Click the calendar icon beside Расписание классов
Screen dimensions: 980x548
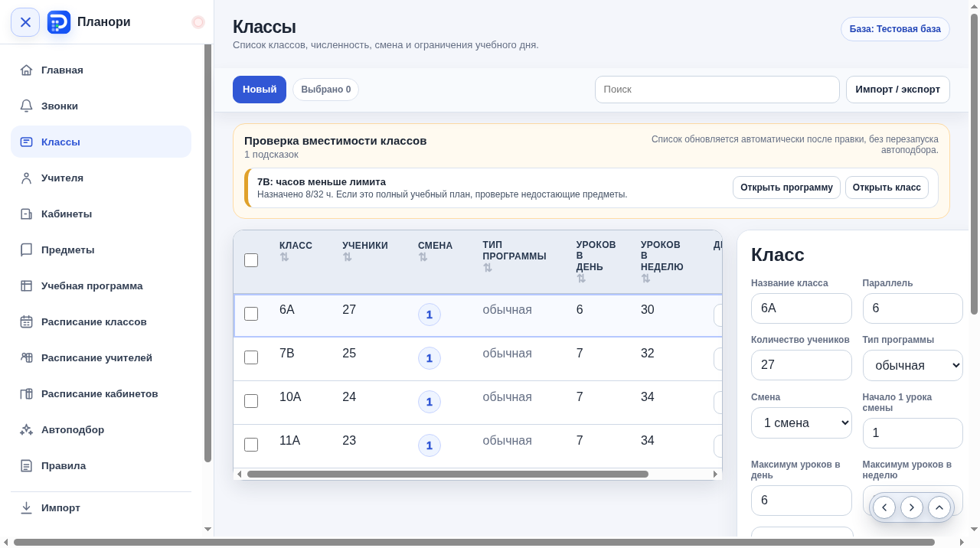coord(27,322)
